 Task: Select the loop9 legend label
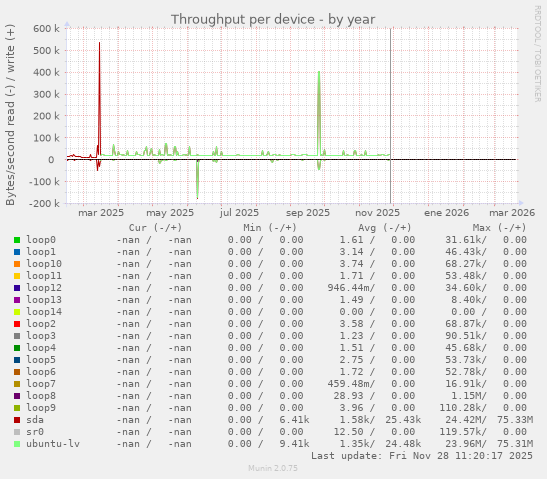(x=41, y=408)
